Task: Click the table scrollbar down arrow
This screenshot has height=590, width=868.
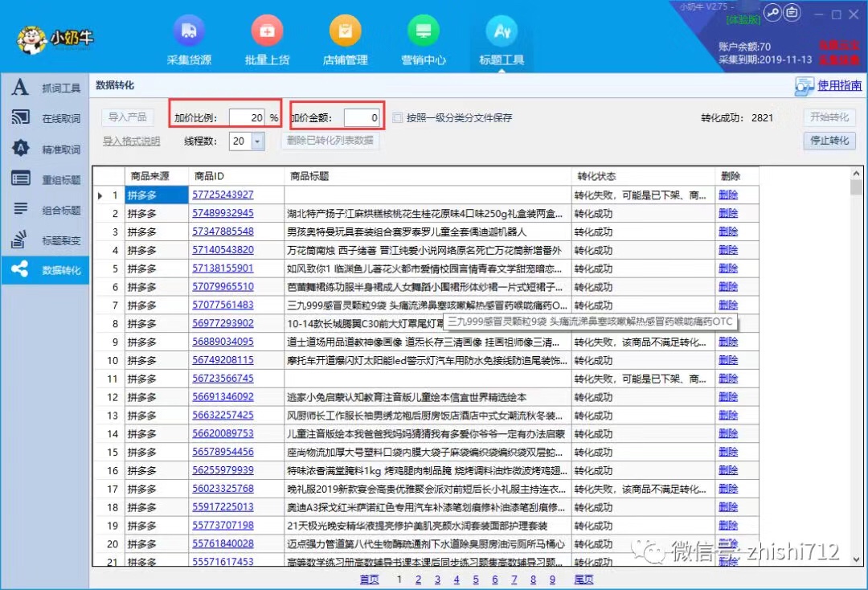Action: click(x=857, y=559)
